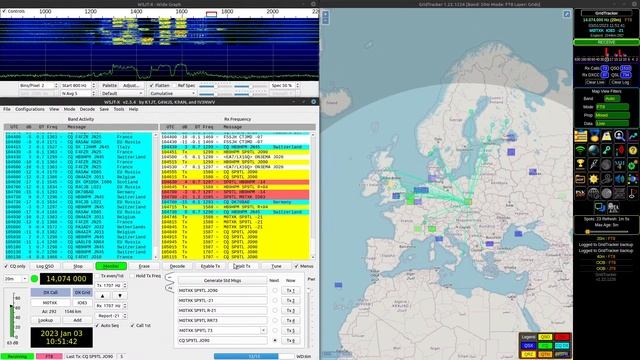Click the DX Call input field showing M0TKK
This screenshot has width=640, height=360.
50,303
